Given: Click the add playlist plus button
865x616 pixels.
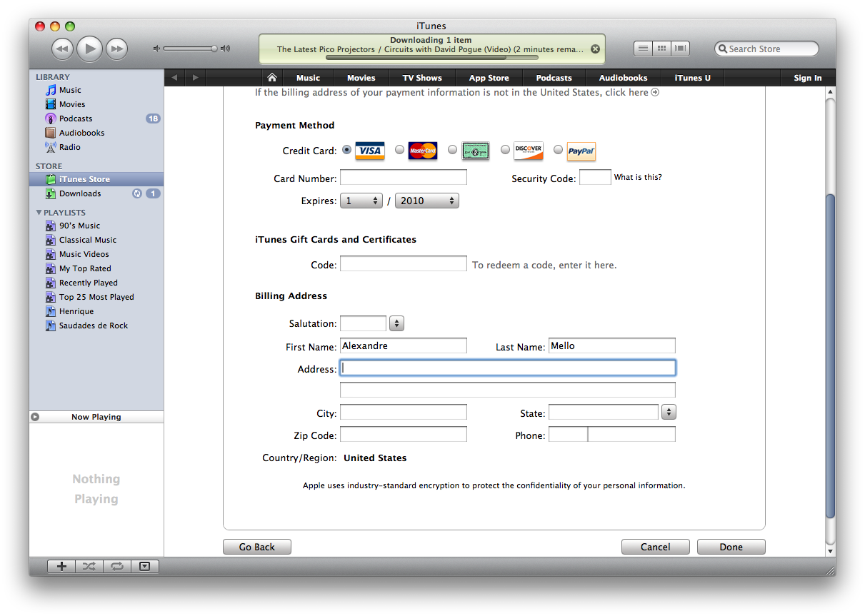Looking at the screenshot, I should pyautogui.click(x=61, y=566).
